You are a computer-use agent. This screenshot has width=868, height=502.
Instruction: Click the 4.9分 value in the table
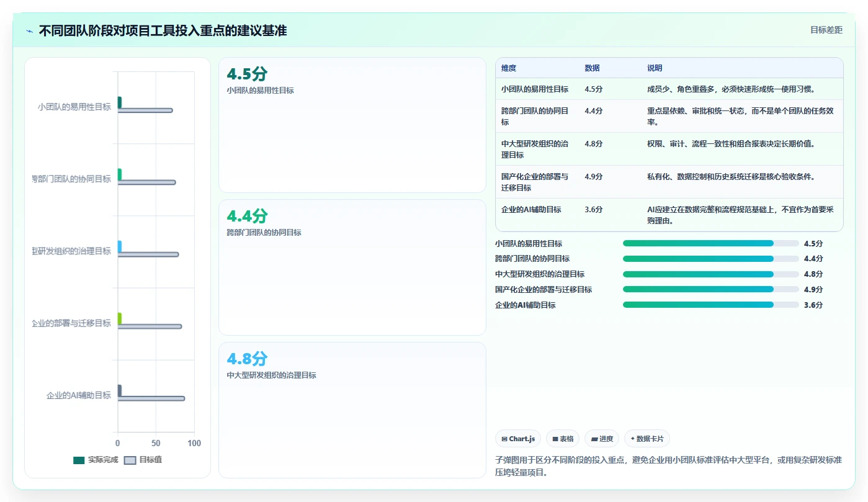tap(594, 177)
